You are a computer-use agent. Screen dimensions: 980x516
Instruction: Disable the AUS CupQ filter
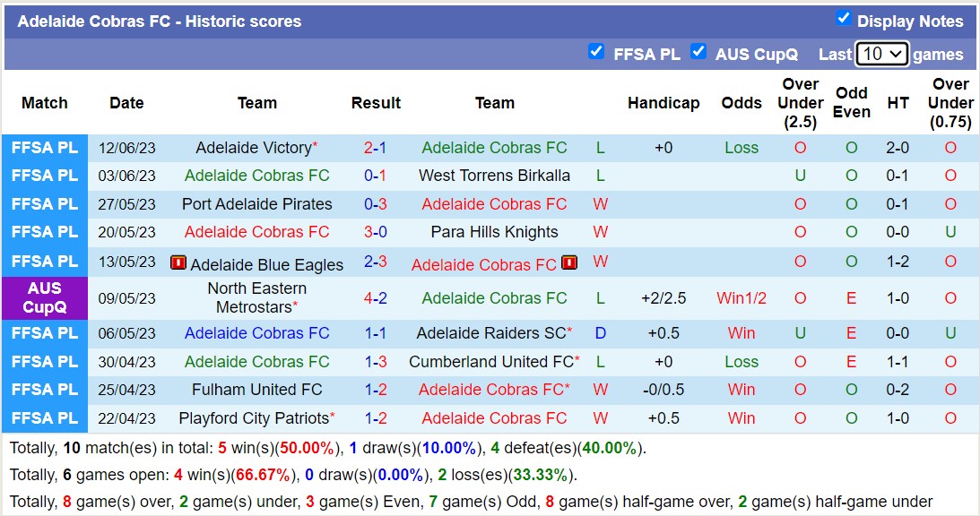698,52
